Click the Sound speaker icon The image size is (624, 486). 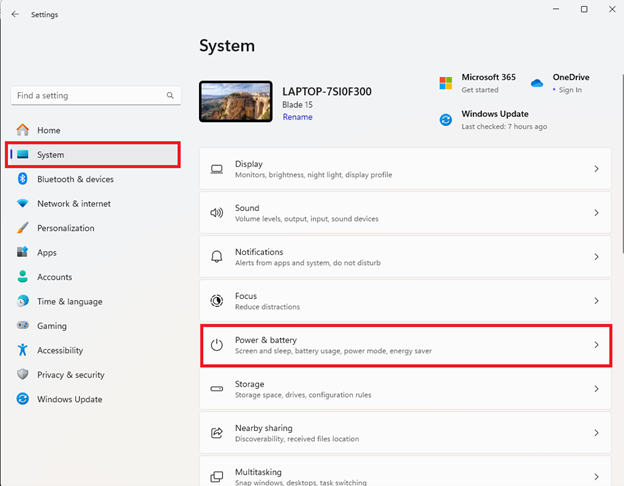point(216,213)
